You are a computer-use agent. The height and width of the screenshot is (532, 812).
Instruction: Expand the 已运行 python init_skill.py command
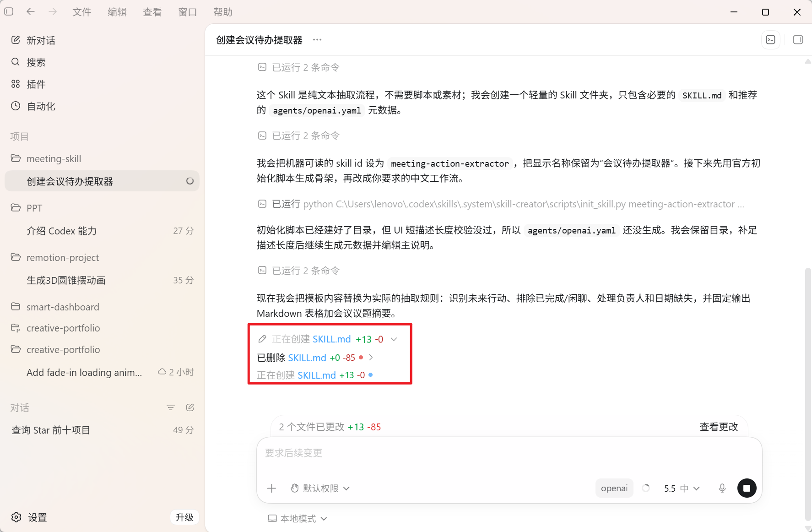tap(501, 204)
